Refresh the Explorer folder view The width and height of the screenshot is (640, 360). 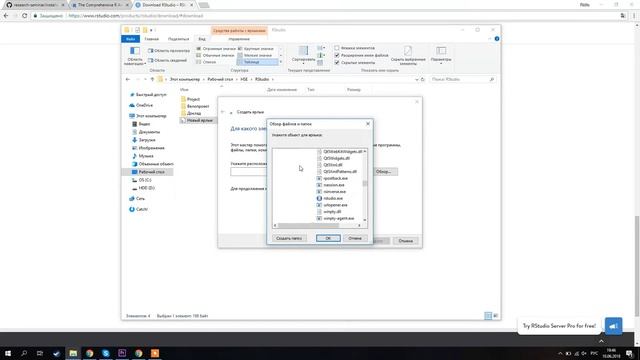pyautogui.click(x=423, y=79)
